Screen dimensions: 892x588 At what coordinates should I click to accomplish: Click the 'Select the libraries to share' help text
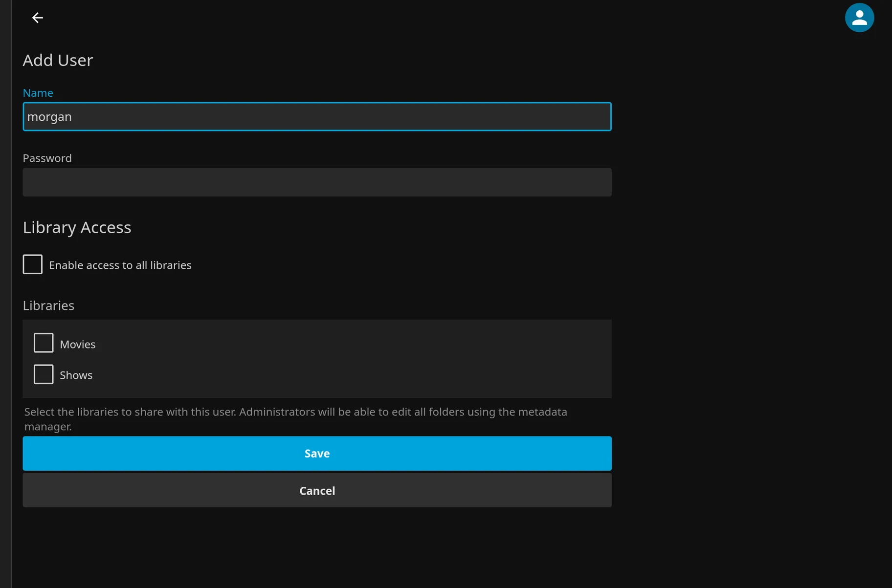(x=296, y=419)
